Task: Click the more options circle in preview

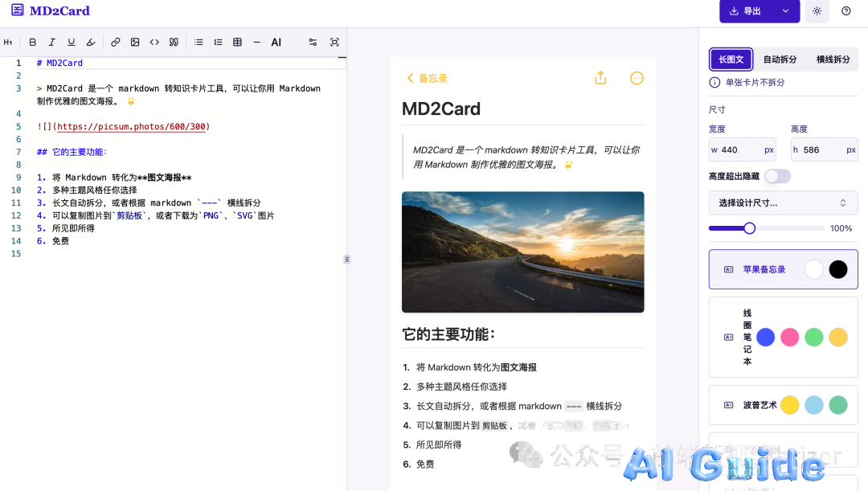Action: tap(637, 78)
